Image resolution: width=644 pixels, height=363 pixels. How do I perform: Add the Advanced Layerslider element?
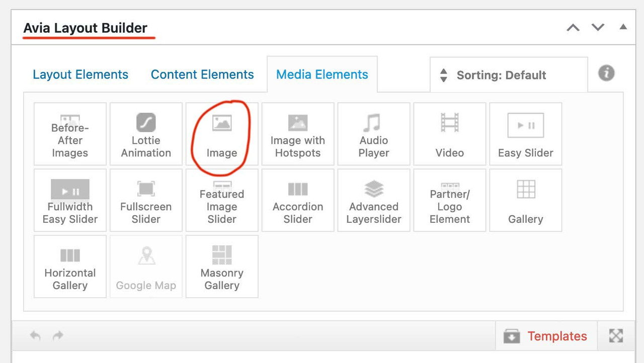pyautogui.click(x=374, y=200)
